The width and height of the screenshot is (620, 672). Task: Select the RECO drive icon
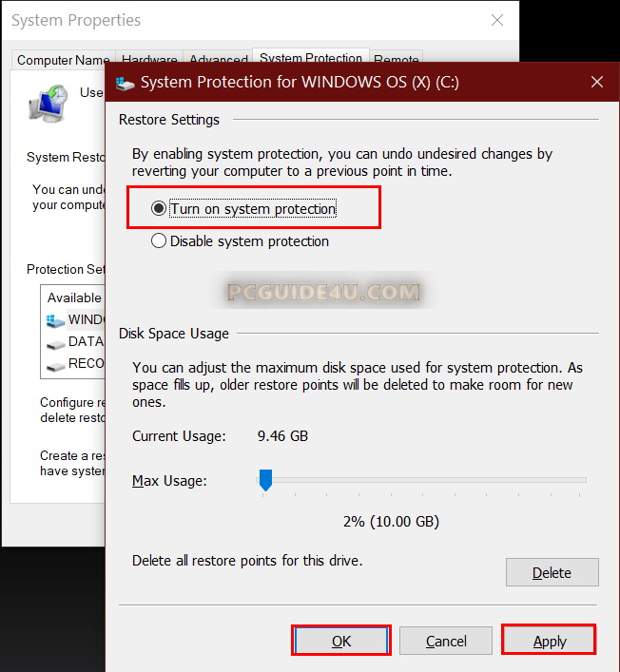coord(56,364)
